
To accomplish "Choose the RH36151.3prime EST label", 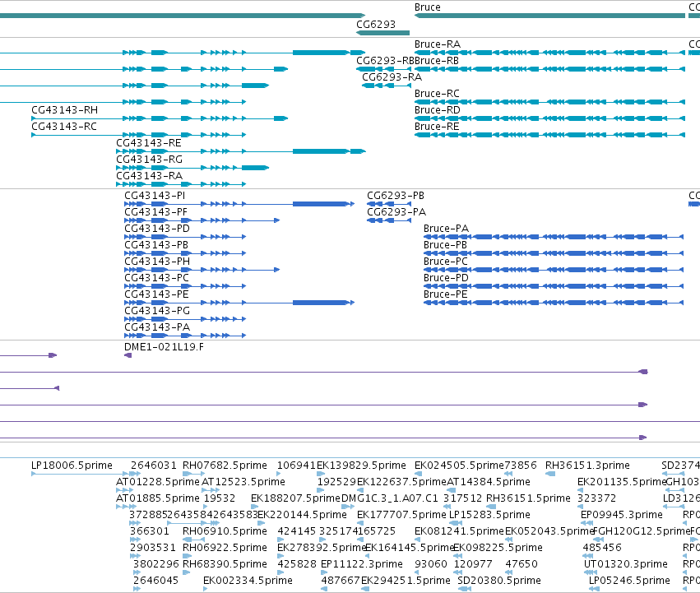I will [x=587, y=466].
